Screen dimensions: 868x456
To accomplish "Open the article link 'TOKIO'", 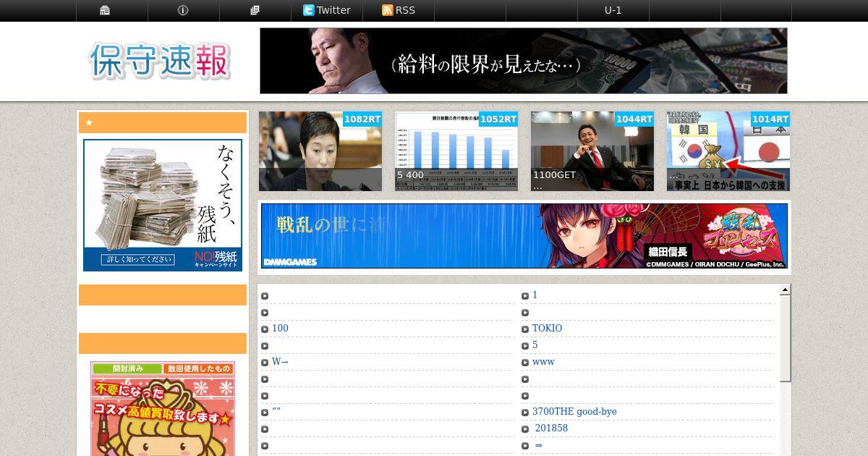I will click(x=547, y=329).
